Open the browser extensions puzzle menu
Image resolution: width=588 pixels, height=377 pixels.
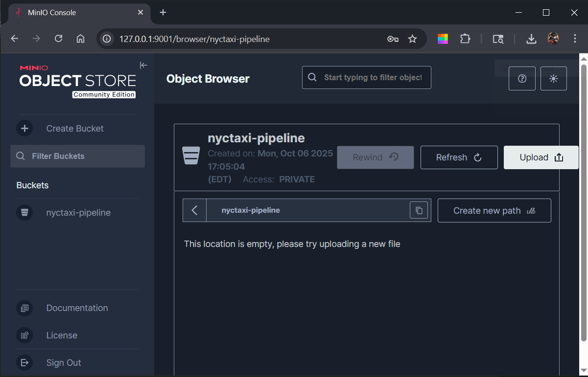465,39
